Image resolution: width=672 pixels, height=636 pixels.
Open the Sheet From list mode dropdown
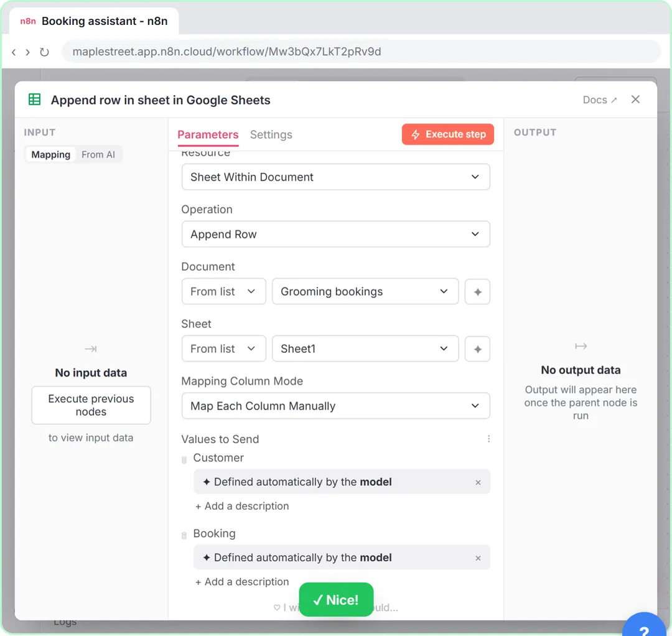coord(224,348)
